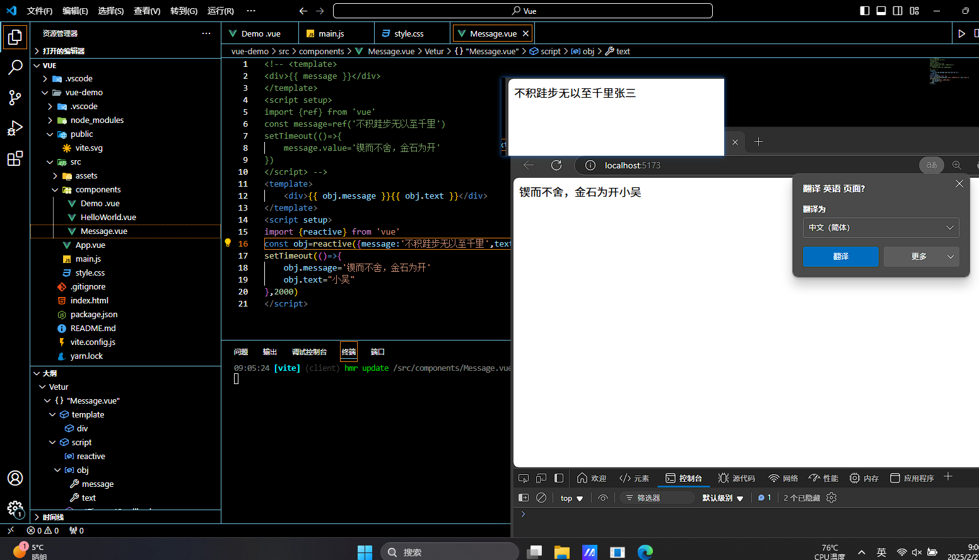
Task: Open the translate-to language dropdown
Action: pyautogui.click(x=881, y=228)
